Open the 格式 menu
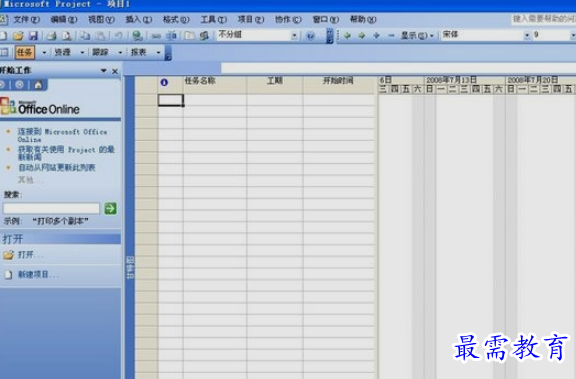This screenshot has width=576, height=379. (176, 19)
